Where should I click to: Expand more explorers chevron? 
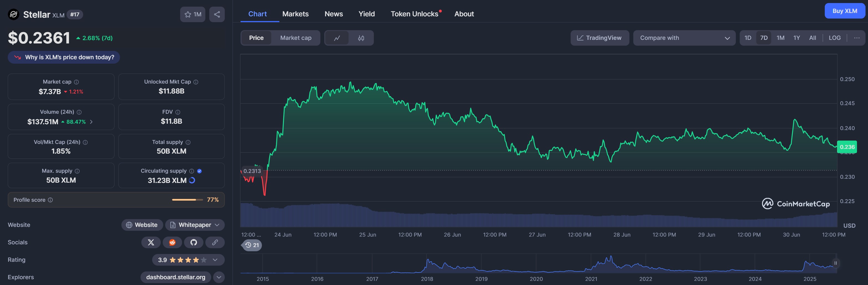219,277
